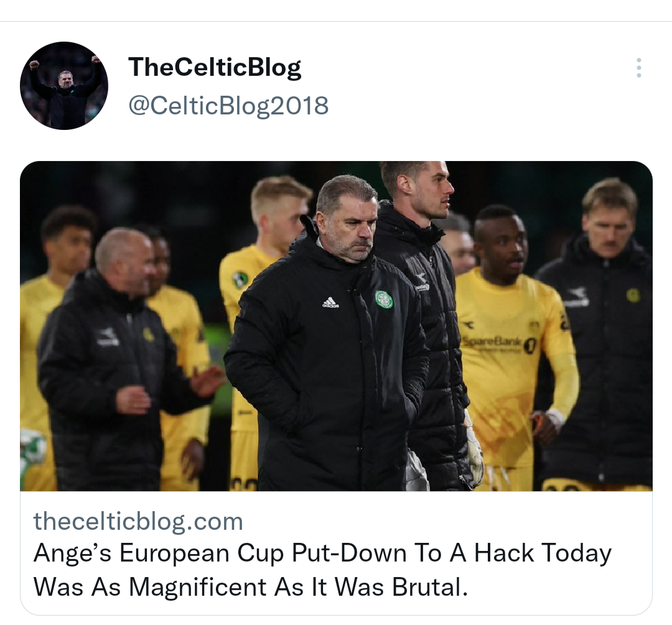Click the green Celtic crest on the jacket
The width and height of the screenshot is (672, 625).
(x=385, y=299)
